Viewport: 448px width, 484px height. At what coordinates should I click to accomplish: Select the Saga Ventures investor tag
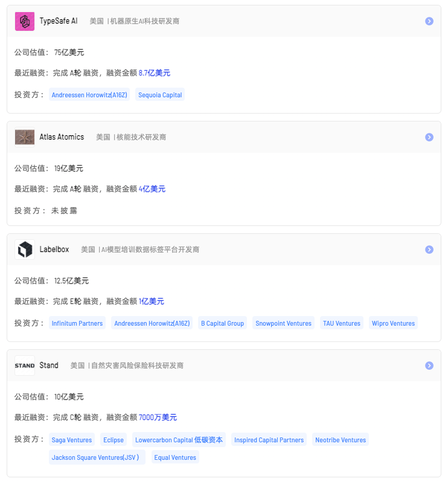pos(72,440)
